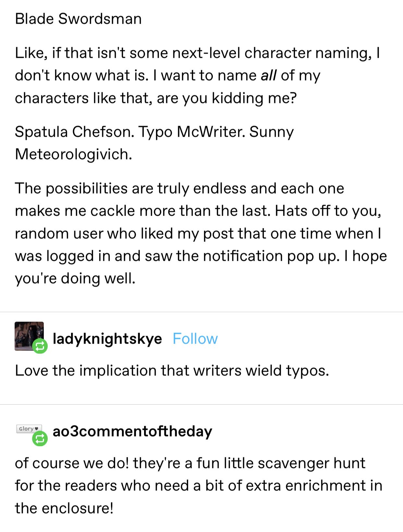Click on the name "Typo McWriter"
The height and width of the screenshot is (532, 403).
pos(192,132)
